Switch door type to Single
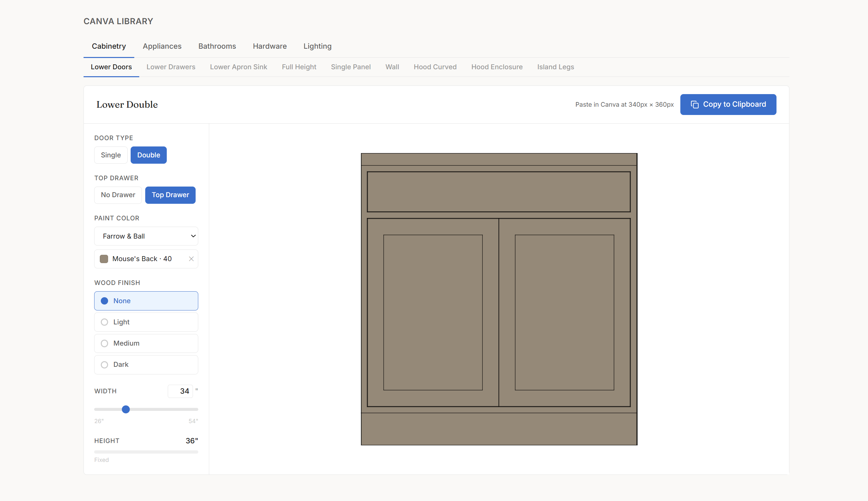 pyautogui.click(x=110, y=155)
